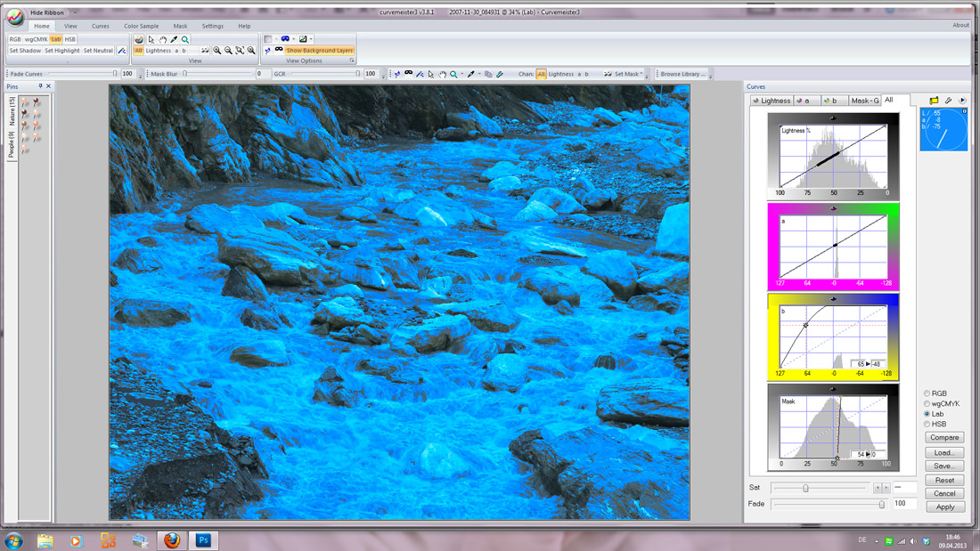980x551 pixels.
Task: Open dropdown next to lower toolbar magnifier
Action: tap(461, 74)
